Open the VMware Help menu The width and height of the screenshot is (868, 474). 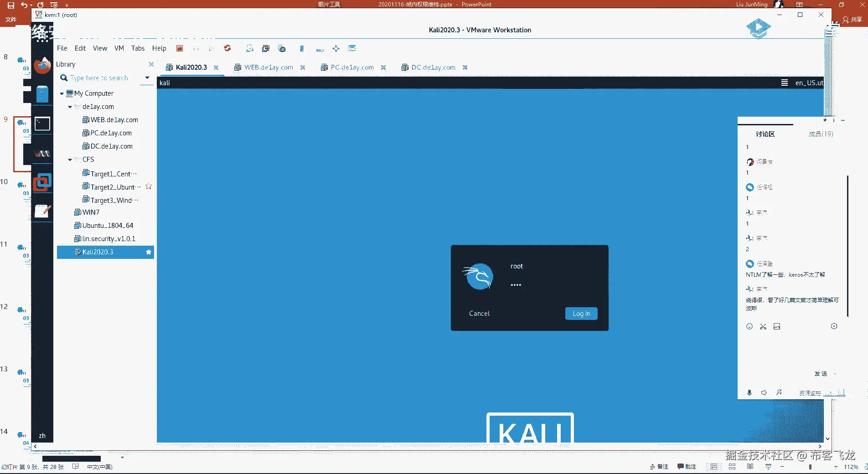click(x=159, y=48)
